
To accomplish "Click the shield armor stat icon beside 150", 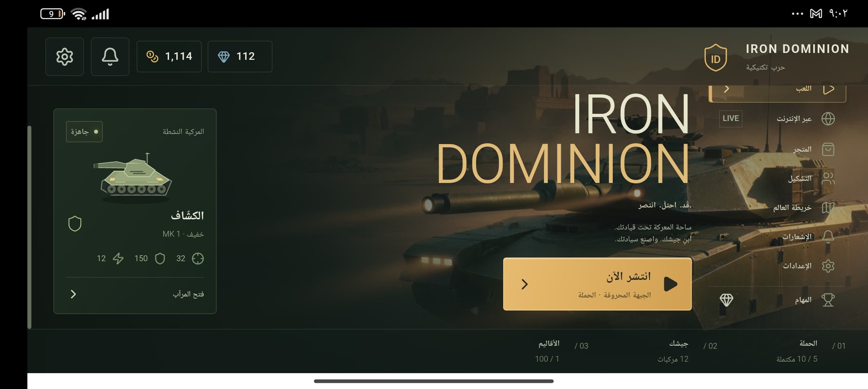I will [160, 258].
